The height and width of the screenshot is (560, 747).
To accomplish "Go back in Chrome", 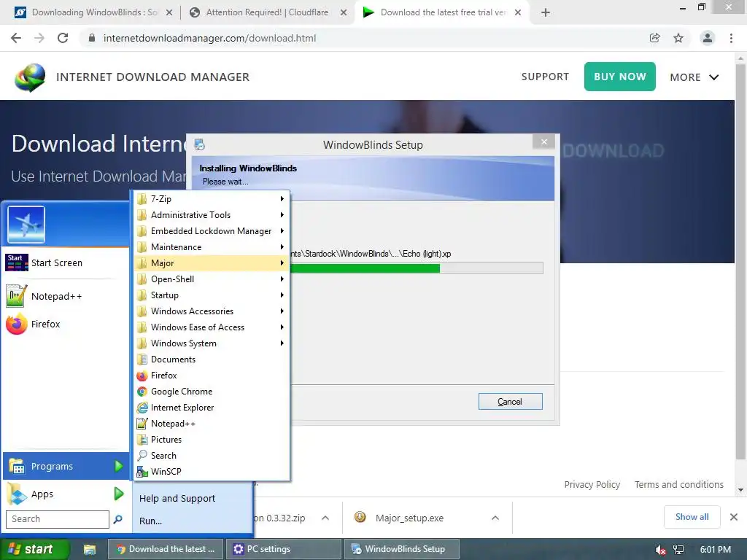I will (x=16, y=38).
